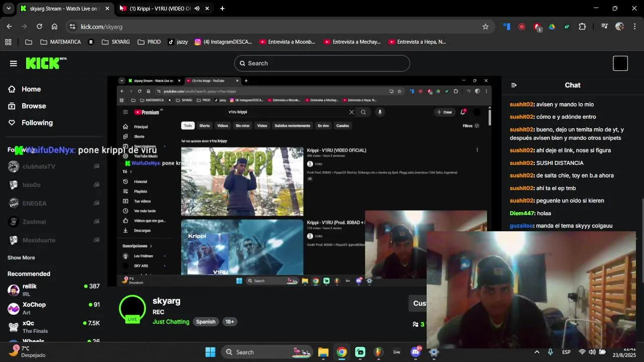Collapse the chat panel using its arrow icon

click(514, 85)
